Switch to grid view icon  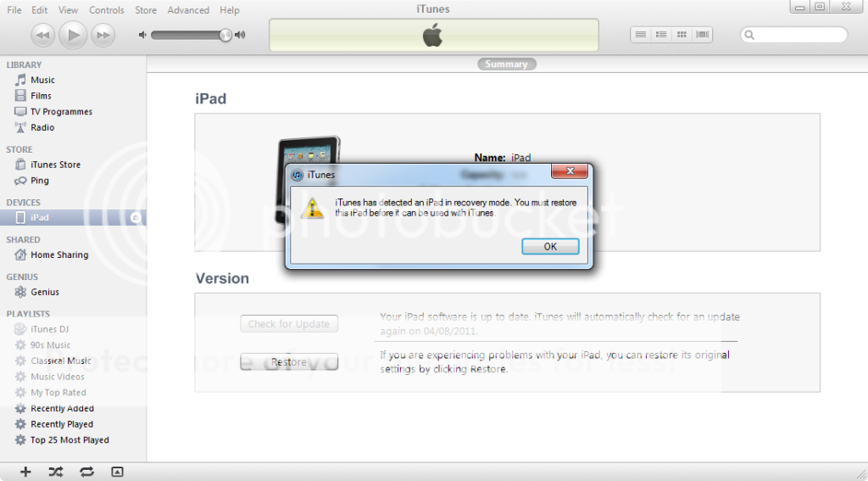682,34
